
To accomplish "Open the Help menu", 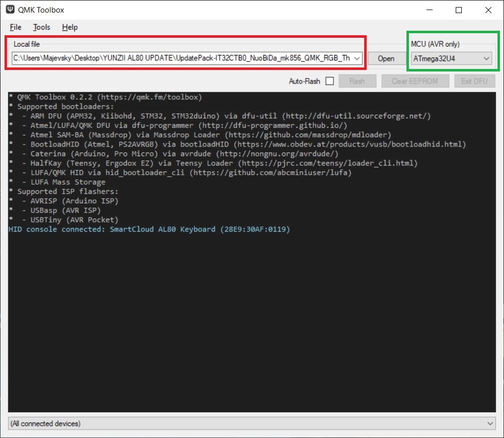I will coord(70,27).
